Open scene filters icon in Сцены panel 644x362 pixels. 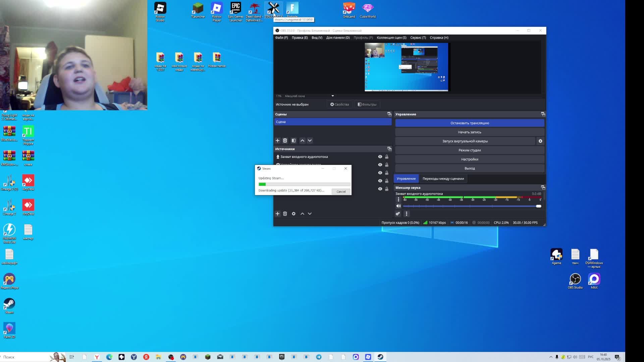(x=293, y=140)
